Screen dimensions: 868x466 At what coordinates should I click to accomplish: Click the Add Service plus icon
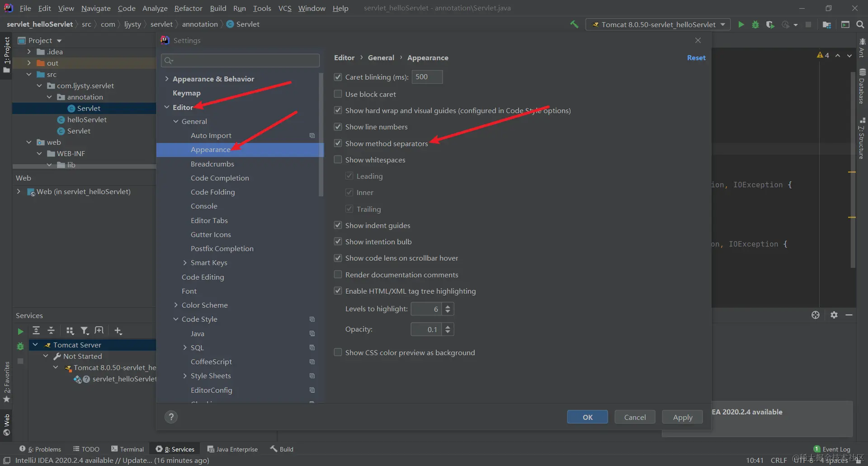coord(118,331)
